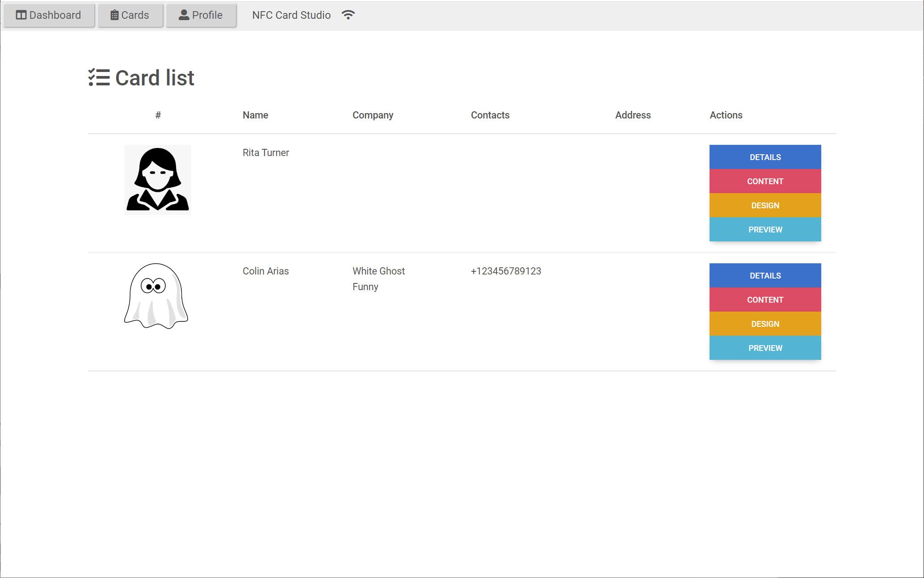Open Details for Rita Turner
The image size is (924, 578).
765,157
